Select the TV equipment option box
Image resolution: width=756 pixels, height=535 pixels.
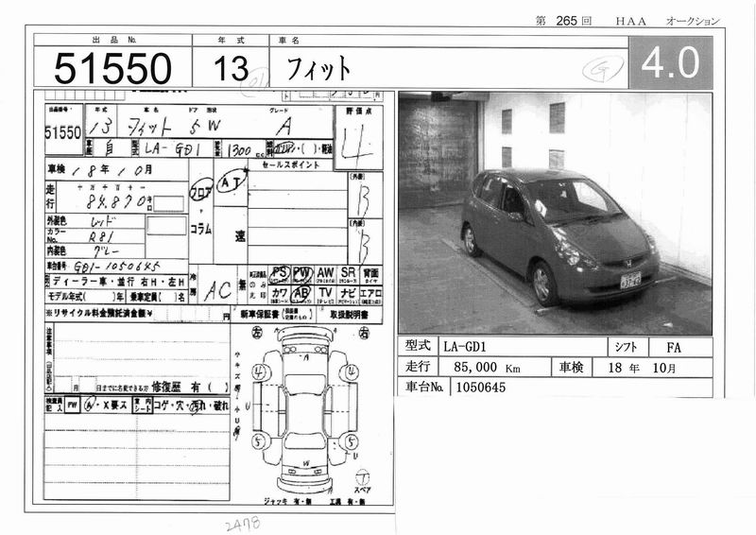[326, 294]
